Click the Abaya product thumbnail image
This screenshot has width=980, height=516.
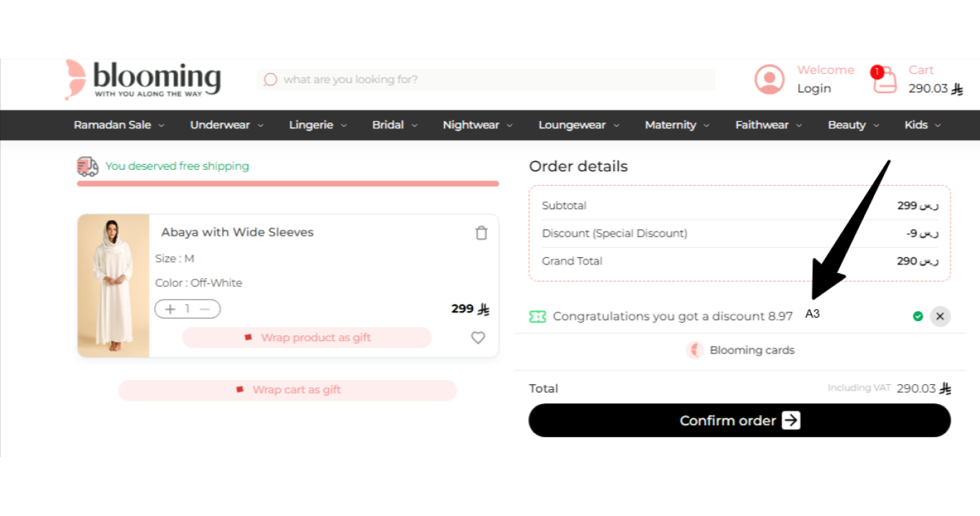[x=113, y=285]
